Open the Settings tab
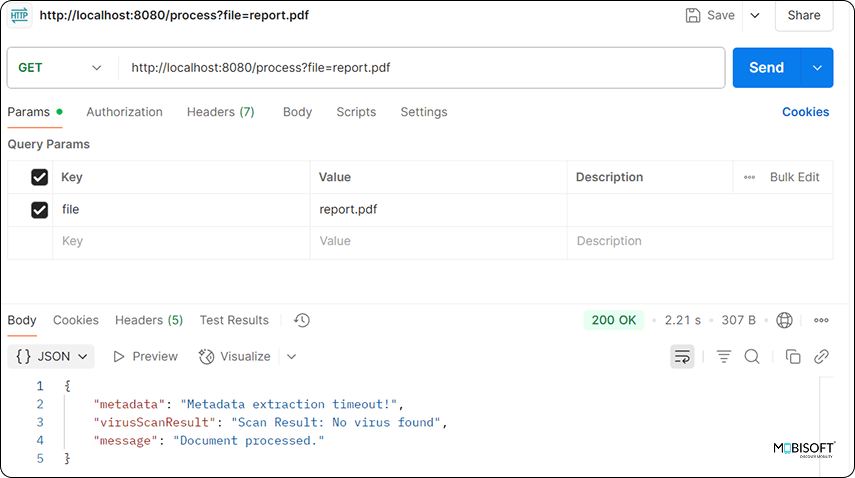The width and height of the screenshot is (855, 478). pos(424,112)
